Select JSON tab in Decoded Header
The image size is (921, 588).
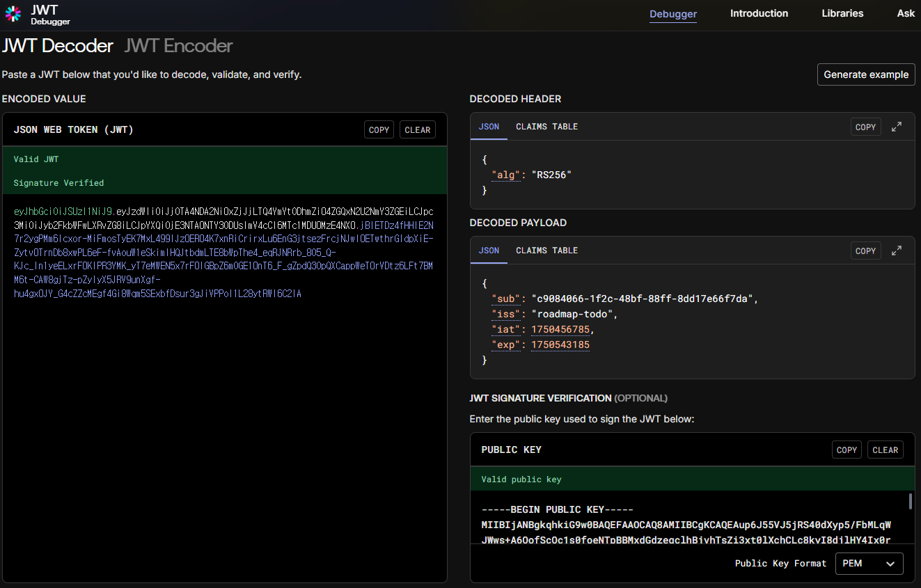click(489, 127)
